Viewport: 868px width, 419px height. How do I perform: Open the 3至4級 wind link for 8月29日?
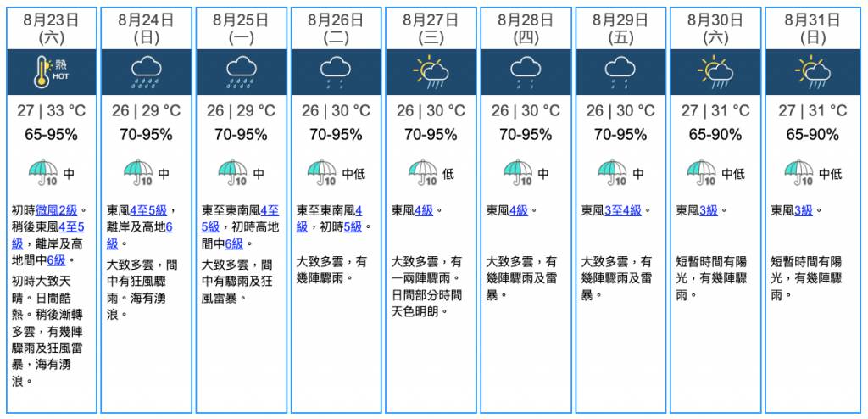click(623, 210)
